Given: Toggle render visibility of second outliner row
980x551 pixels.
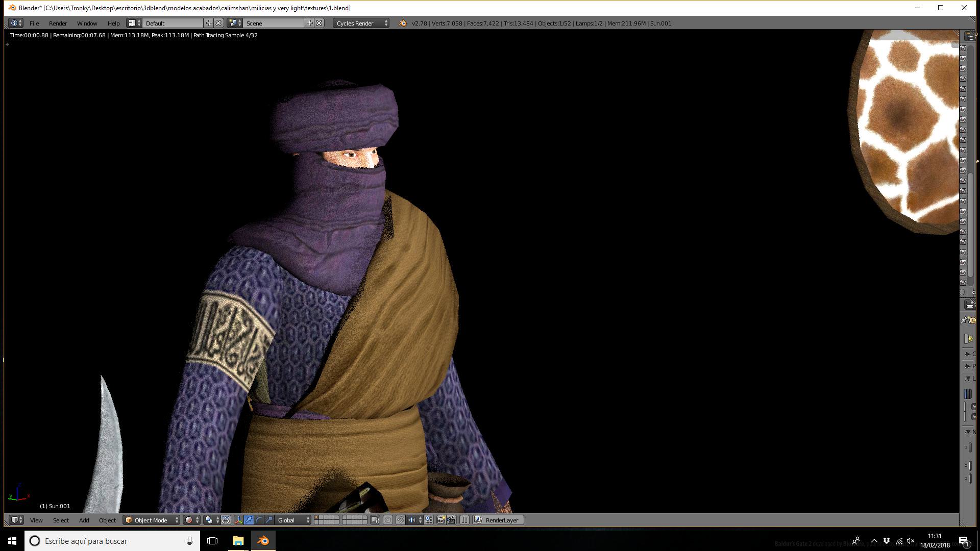Looking at the screenshot, I should (963, 58).
